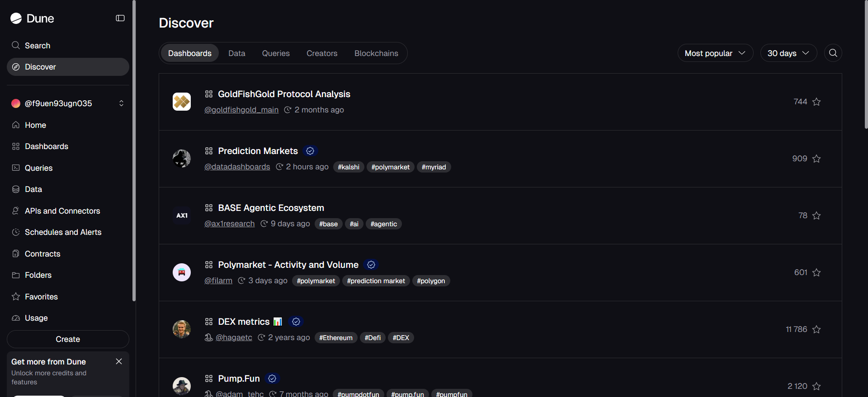The width and height of the screenshot is (868, 397).
Task: Open BASE Agentic Ecosystem dashboard
Action: pos(271,208)
